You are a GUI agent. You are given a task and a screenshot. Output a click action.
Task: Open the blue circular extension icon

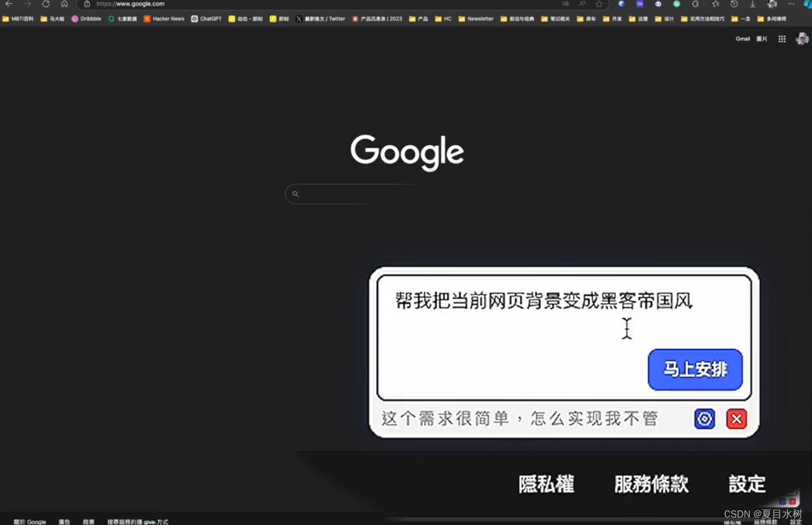[x=621, y=4]
